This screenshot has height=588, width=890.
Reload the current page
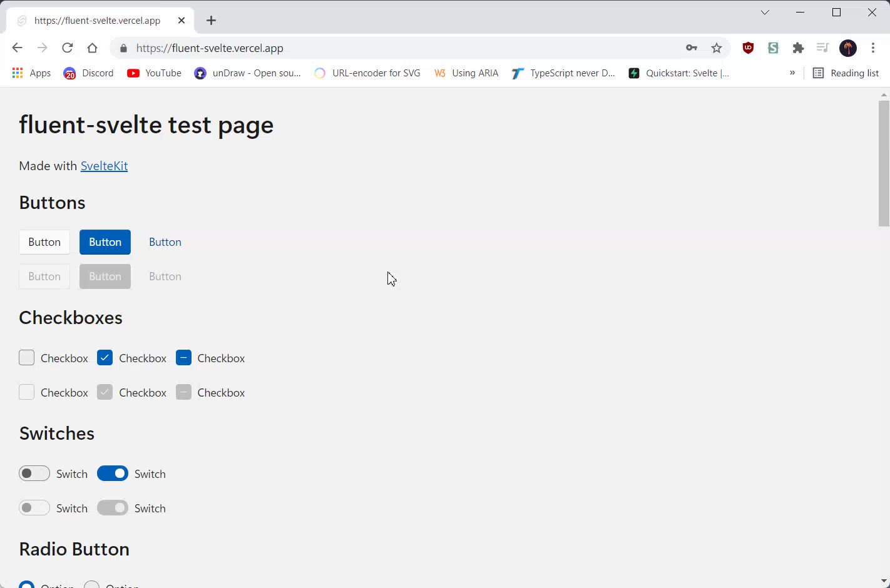67,48
